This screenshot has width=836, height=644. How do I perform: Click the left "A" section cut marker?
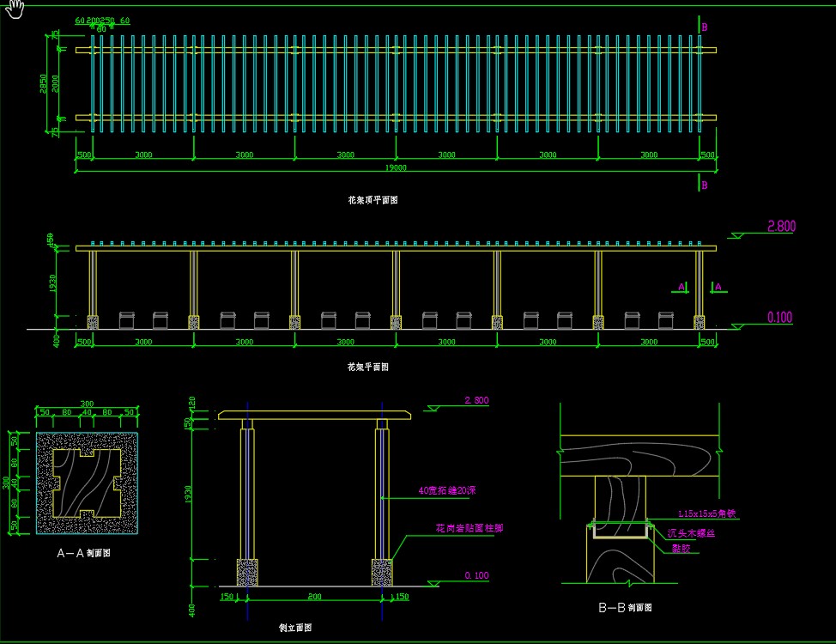(x=681, y=287)
